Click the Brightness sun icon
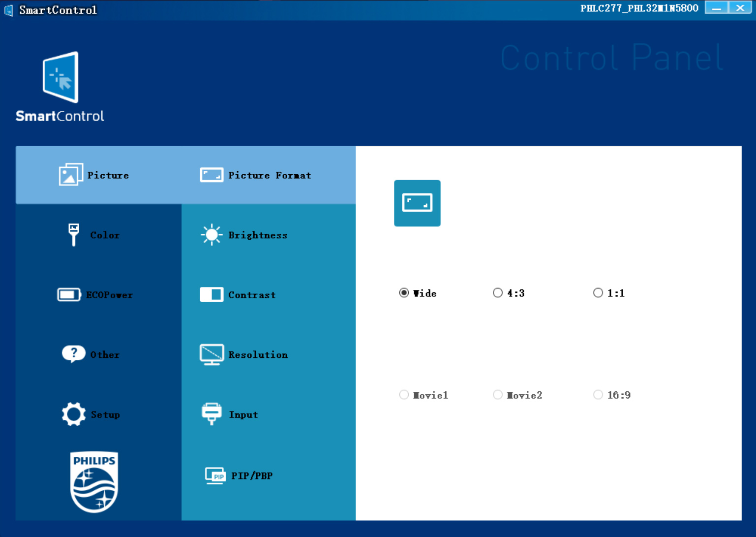The height and width of the screenshot is (537, 756). pos(212,235)
